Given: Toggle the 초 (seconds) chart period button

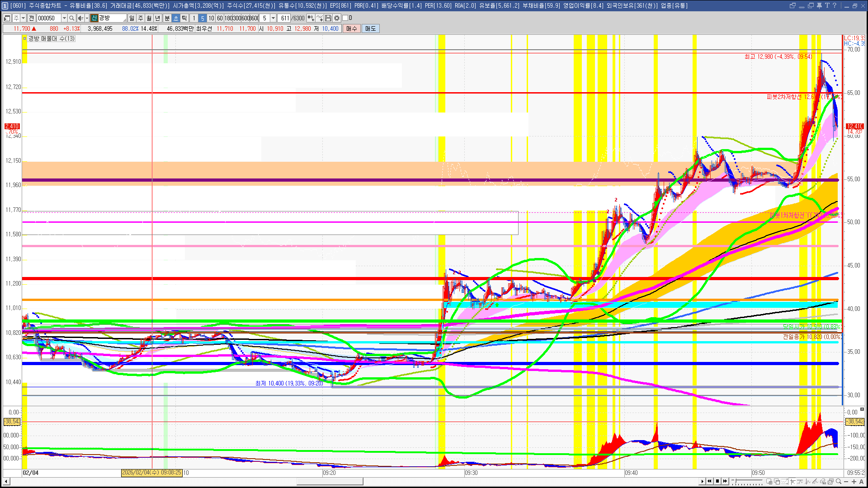Looking at the screenshot, I should pos(176,18).
